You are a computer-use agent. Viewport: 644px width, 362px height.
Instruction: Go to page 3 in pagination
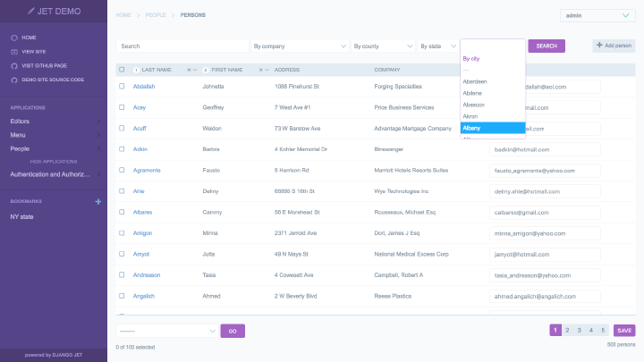click(x=579, y=331)
